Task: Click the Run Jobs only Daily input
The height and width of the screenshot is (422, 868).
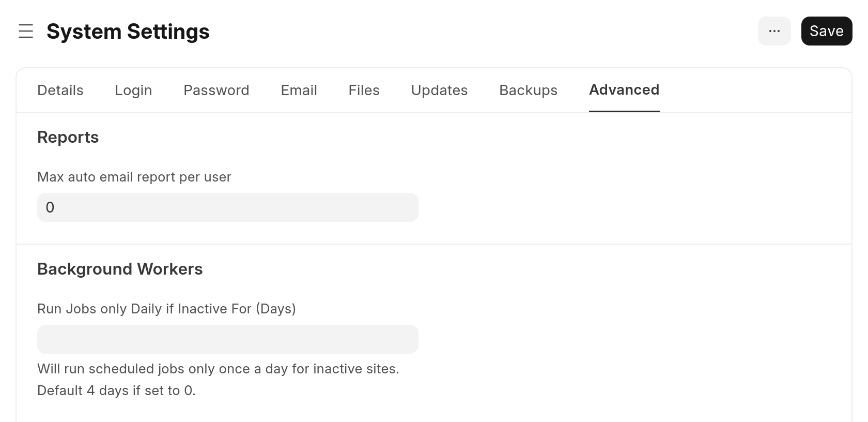Action: [x=227, y=339]
